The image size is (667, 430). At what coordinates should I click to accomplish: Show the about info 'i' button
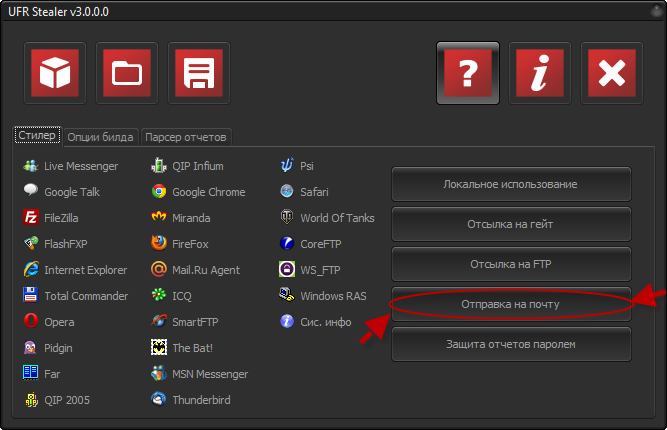(x=540, y=73)
